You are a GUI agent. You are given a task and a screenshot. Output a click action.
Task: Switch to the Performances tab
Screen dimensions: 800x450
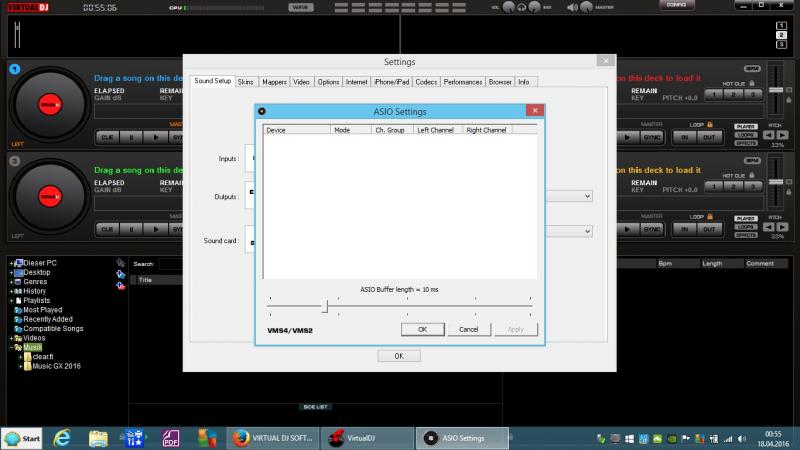tap(463, 82)
